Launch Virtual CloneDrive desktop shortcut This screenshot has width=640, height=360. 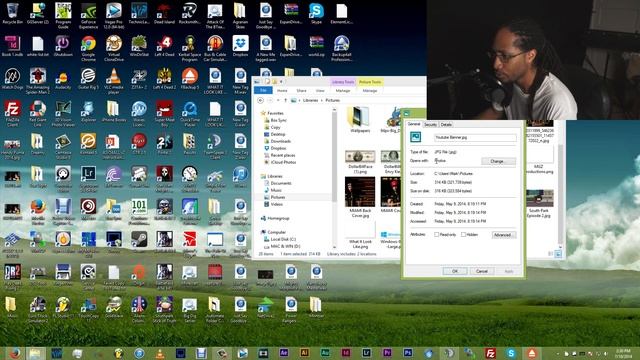(113, 48)
